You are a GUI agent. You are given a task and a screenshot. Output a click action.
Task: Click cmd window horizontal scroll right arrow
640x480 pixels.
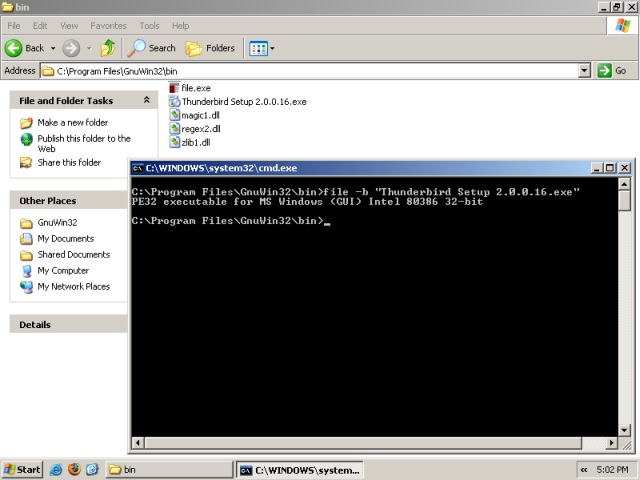point(611,443)
